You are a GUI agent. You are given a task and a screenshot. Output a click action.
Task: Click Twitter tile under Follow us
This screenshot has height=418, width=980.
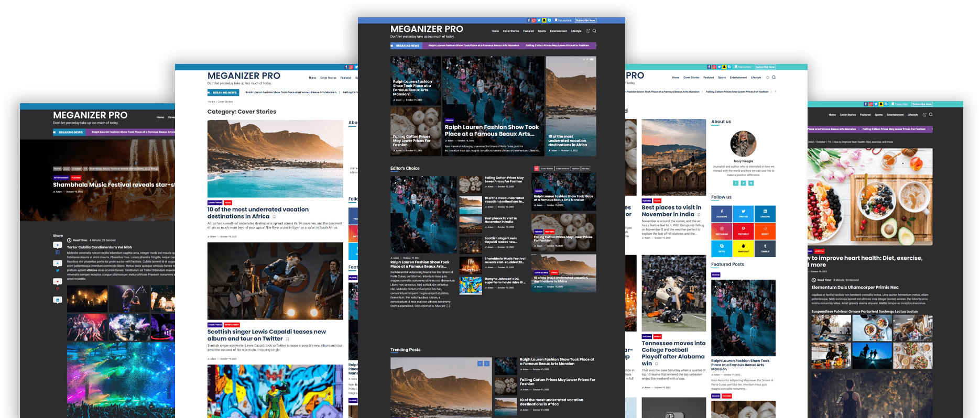[743, 214]
